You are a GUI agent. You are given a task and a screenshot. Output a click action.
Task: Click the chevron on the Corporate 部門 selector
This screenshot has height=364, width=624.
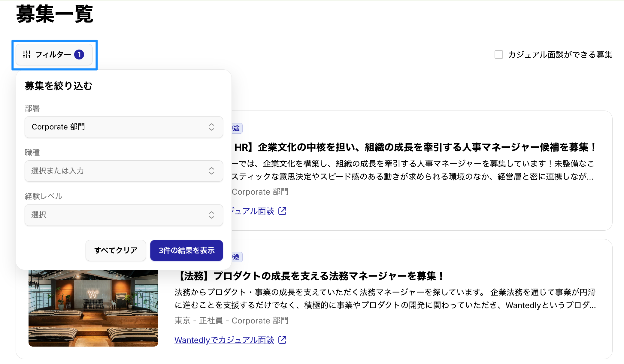point(212,127)
